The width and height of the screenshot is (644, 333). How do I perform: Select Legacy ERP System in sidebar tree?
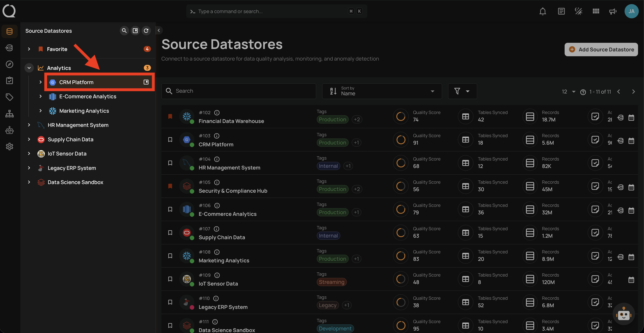tap(72, 168)
